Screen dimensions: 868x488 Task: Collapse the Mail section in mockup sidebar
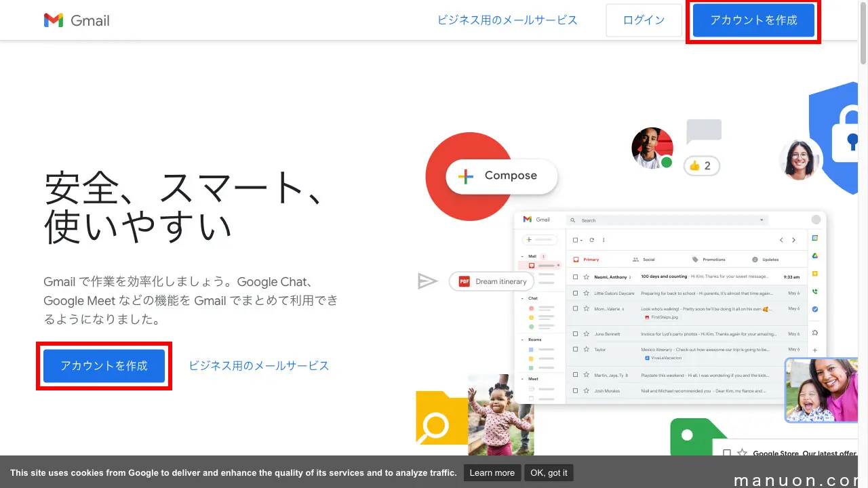tap(524, 256)
